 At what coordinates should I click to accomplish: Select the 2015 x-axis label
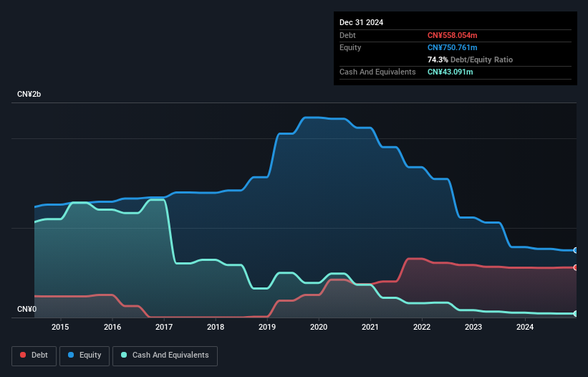(60, 327)
